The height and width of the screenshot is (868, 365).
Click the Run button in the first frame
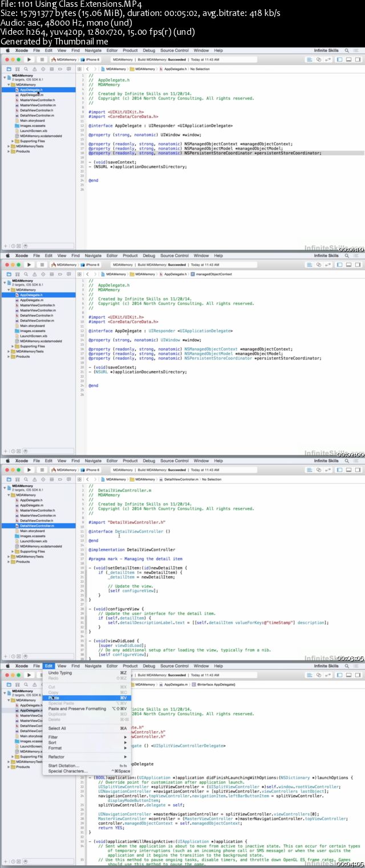pos(29,59)
